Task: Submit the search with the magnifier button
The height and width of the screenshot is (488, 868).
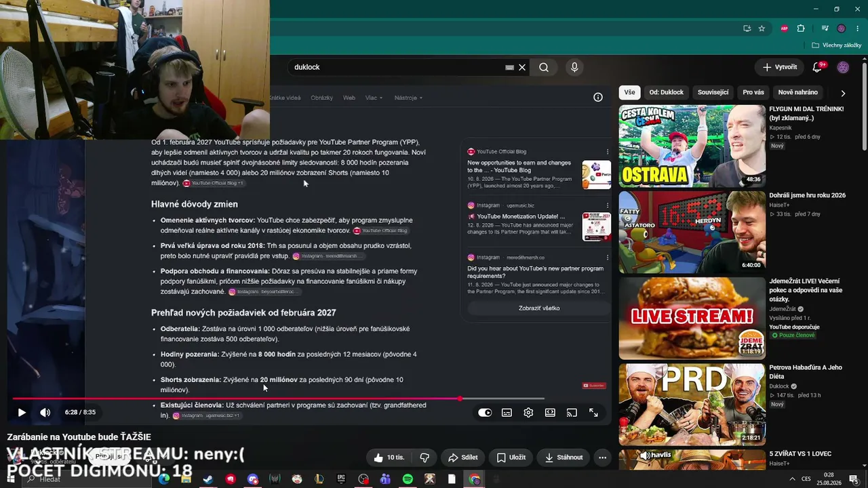Action: (x=544, y=67)
